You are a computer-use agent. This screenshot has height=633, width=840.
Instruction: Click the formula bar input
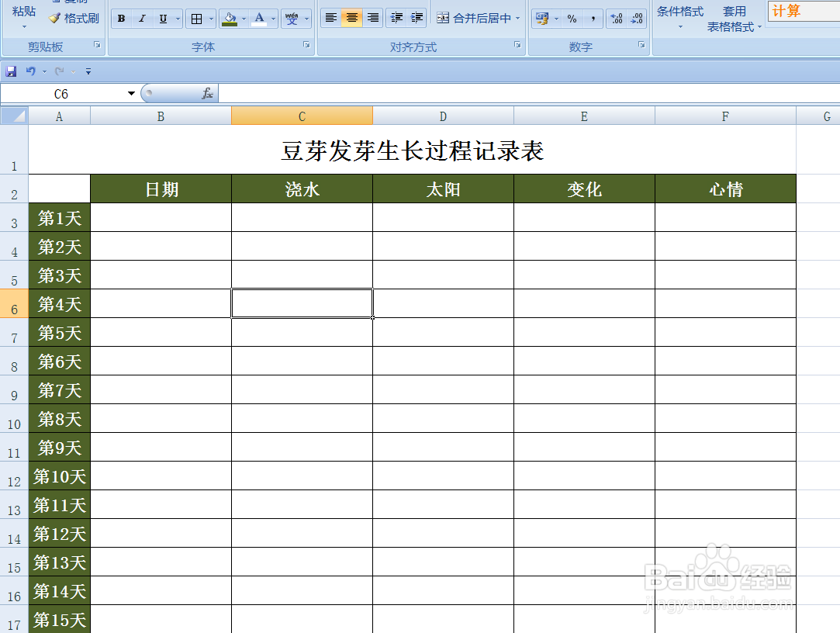529,94
